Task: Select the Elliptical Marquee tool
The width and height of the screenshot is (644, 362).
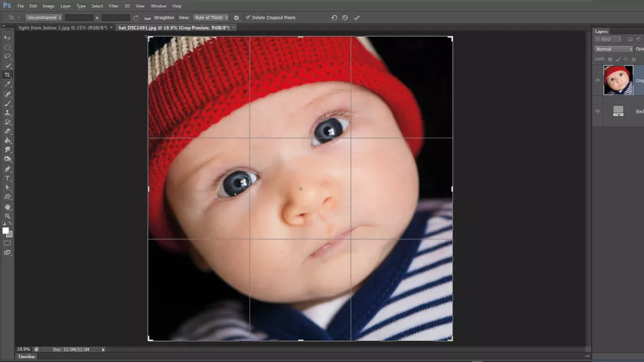Action: tap(7, 47)
